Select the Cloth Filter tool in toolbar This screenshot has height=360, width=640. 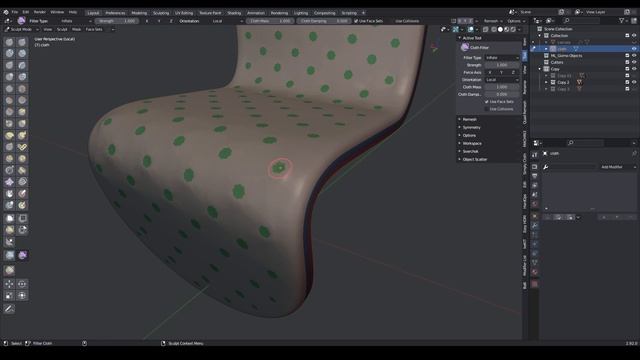click(x=22, y=255)
